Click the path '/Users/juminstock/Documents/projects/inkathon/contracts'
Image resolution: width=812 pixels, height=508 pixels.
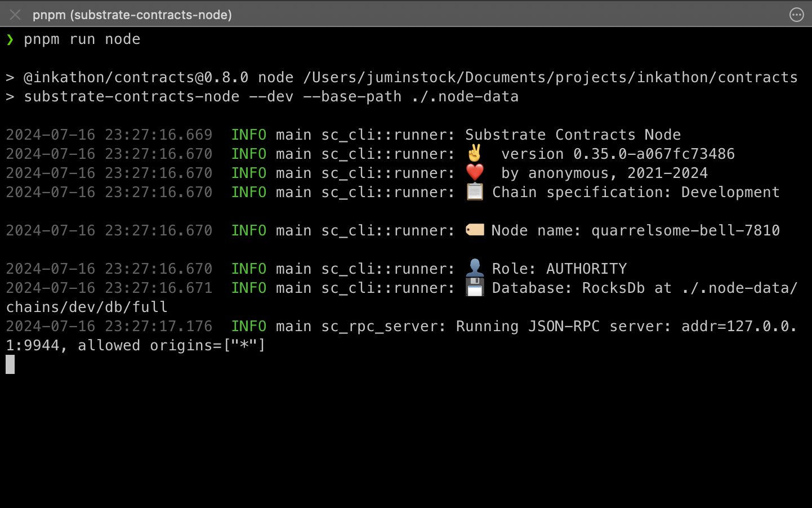click(551, 77)
